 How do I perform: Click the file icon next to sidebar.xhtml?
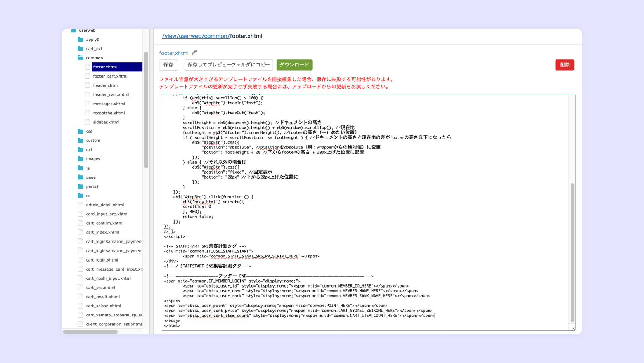point(88,122)
